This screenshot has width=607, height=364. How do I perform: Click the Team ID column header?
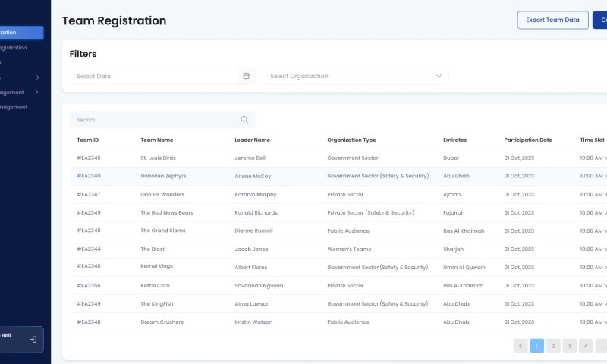click(x=88, y=140)
